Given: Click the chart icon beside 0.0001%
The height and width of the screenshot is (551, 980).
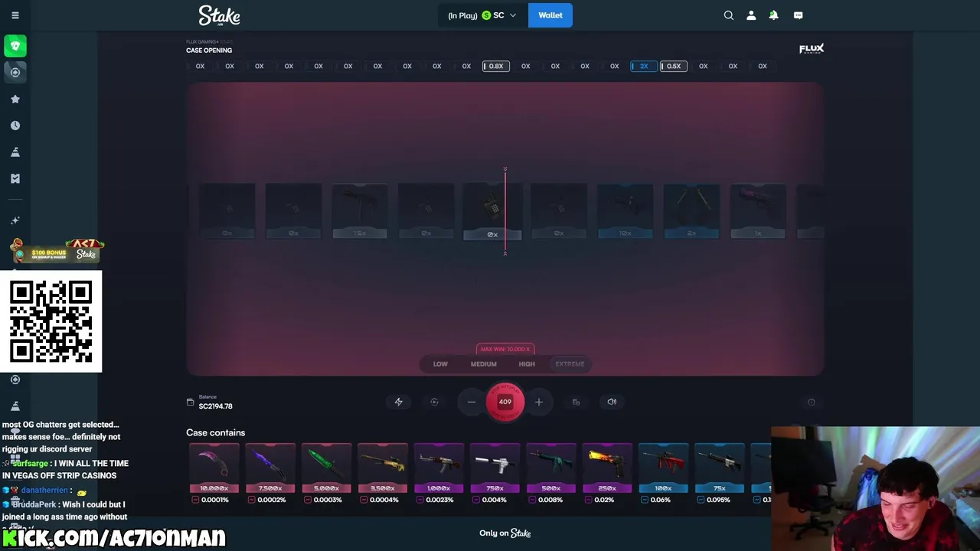Looking at the screenshot, I should (195, 500).
